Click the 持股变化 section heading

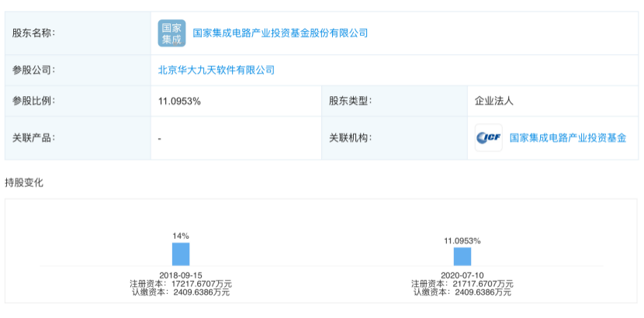click(24, 183)
